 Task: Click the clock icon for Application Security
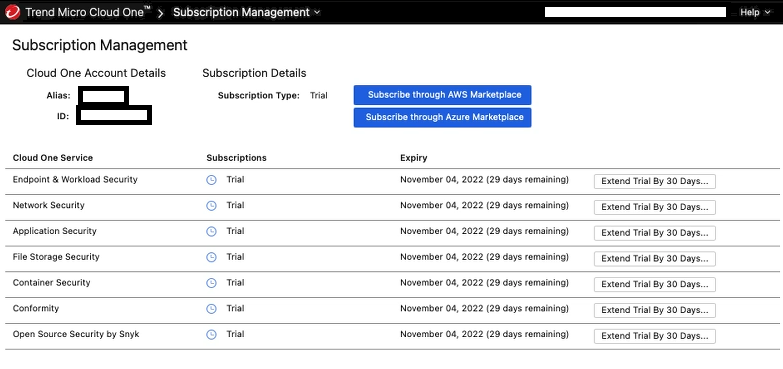[x=211, y=232]
